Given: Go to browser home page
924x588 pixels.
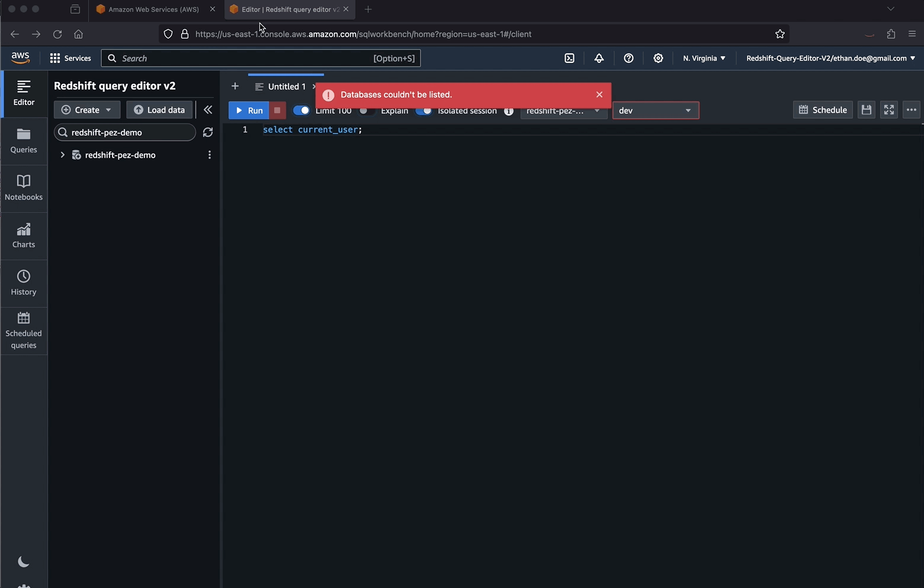Looking at the screenshot, I should (x=78, y=34).
